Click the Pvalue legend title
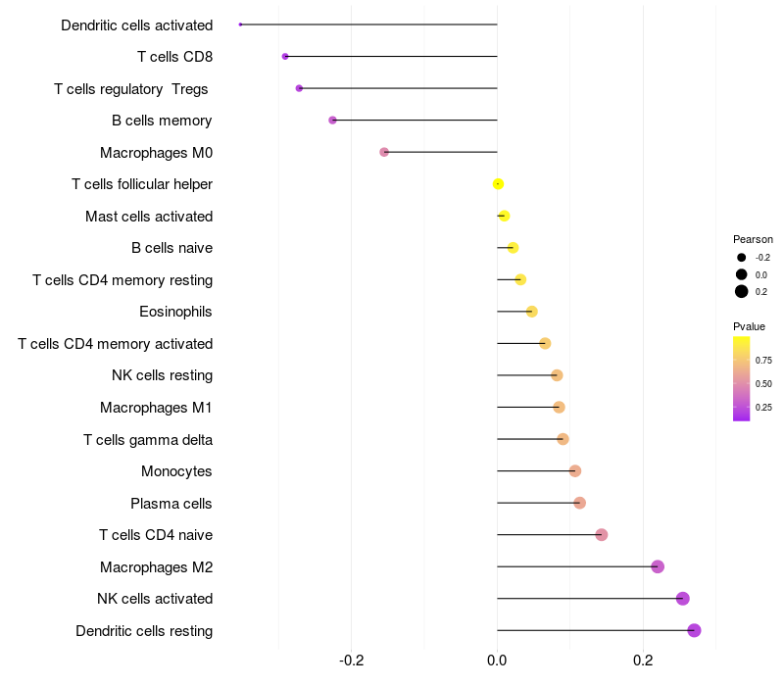The height and width of the screenshot is (686, 784). click(x=749, y=326)
